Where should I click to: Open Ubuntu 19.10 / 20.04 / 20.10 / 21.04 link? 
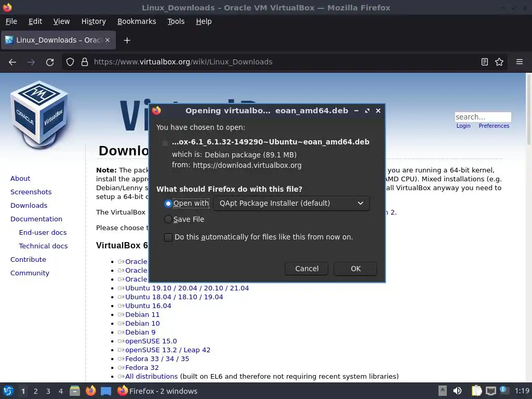187,288
